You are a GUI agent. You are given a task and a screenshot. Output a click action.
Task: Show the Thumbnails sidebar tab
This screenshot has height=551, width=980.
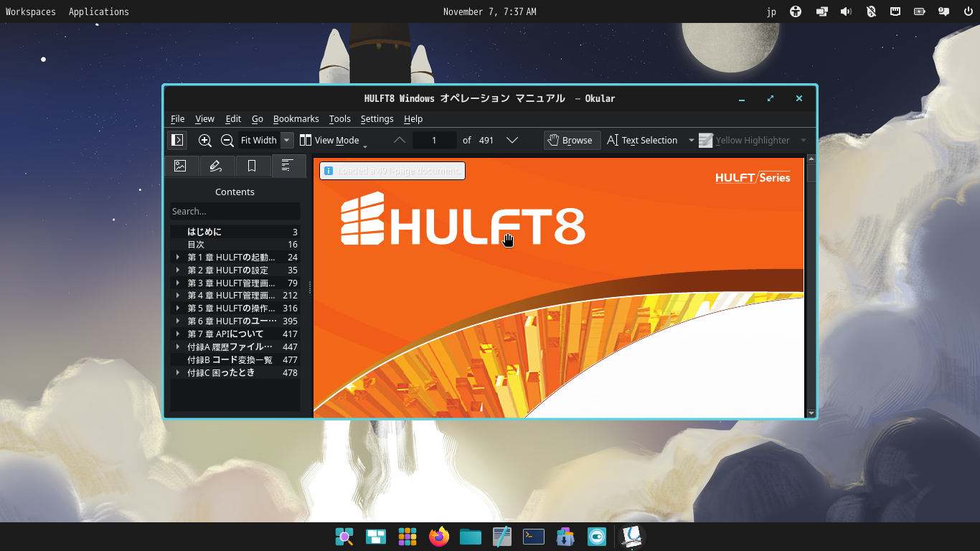coord(181,166)
